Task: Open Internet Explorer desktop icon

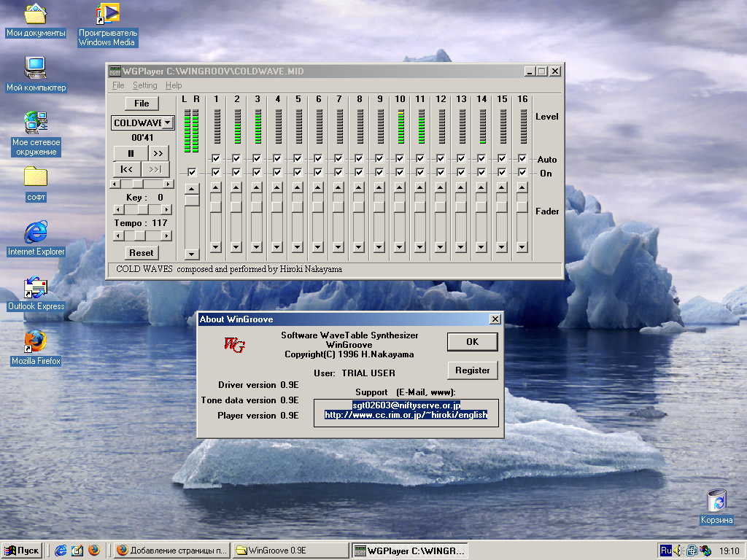Action: [35, 233]
